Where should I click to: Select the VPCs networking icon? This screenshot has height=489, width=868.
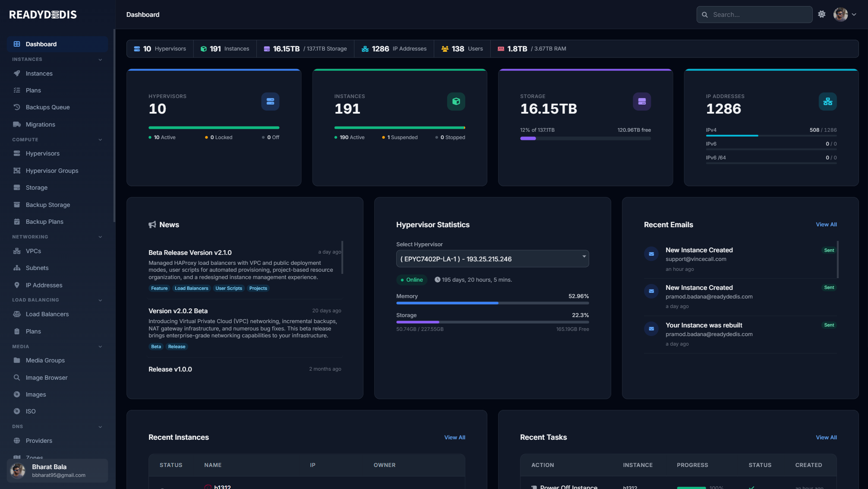16,251
